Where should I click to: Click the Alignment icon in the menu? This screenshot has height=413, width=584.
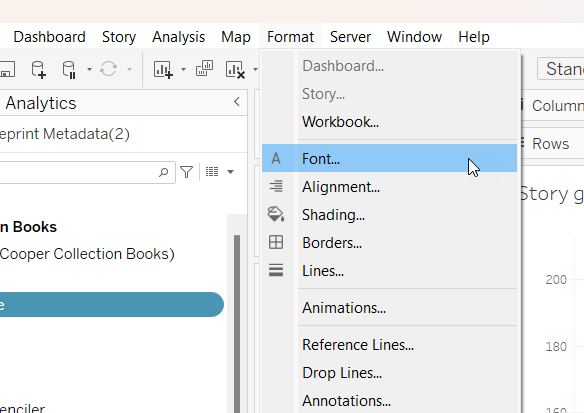point(276,186)
